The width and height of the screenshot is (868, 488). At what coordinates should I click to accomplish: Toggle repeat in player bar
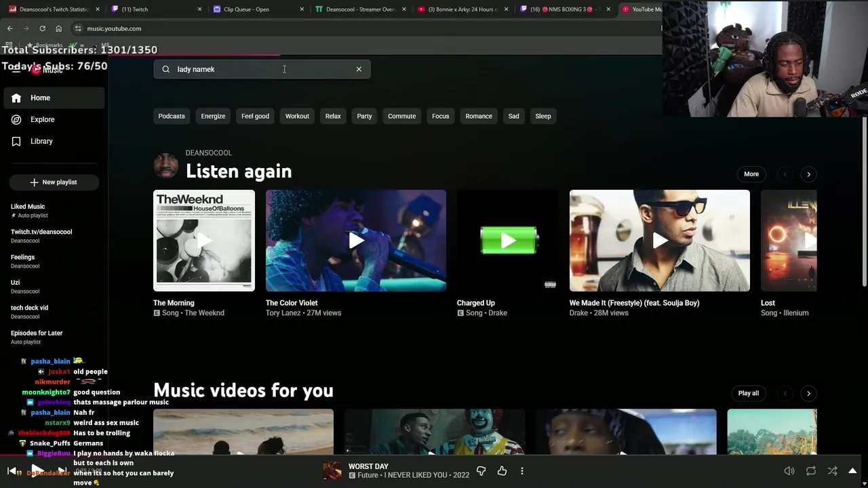pos(811,471)
